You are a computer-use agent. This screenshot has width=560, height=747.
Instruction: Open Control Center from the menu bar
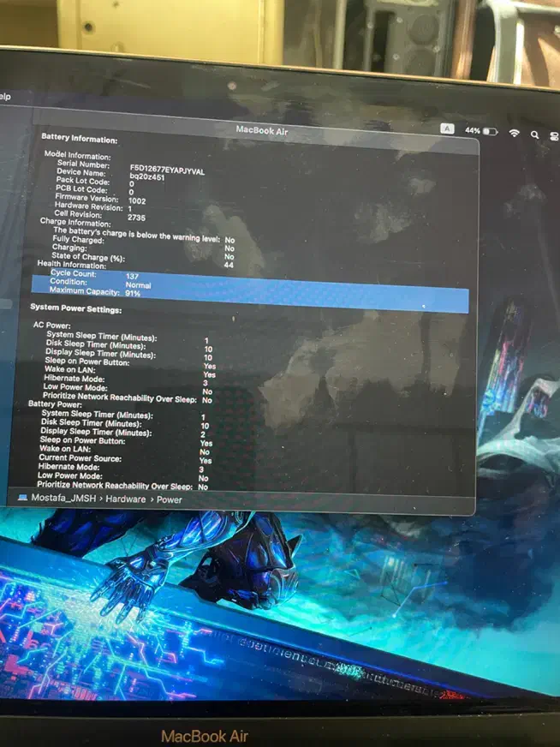[554, 135]
